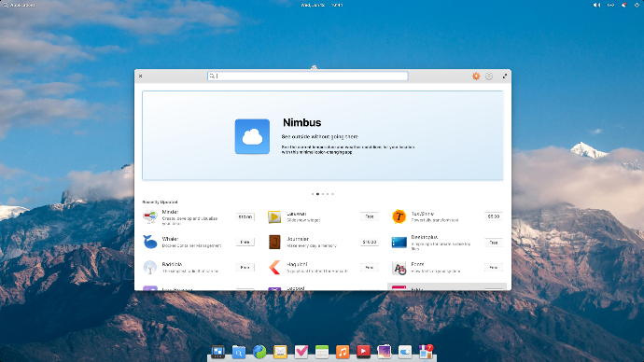This screenshot has width=644, height=362.
Task: Click the Free button for the Fonts app
Action: (x=494, y=268)
